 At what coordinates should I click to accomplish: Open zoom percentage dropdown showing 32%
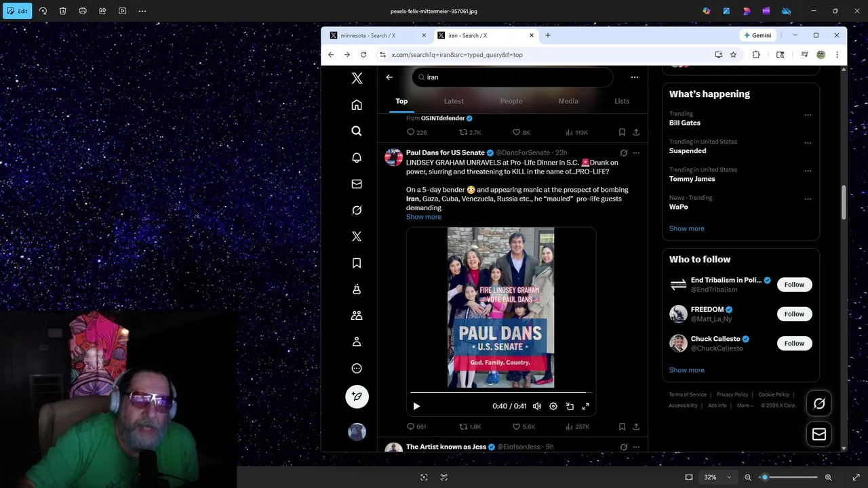[x=716, y=477]
